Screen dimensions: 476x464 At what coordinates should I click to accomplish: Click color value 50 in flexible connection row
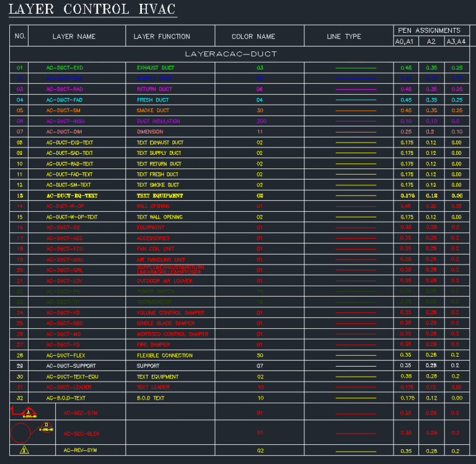(260, 356)
